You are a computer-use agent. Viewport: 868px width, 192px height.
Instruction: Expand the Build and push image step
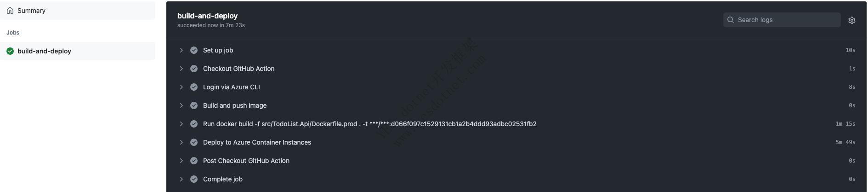(181, 105)
